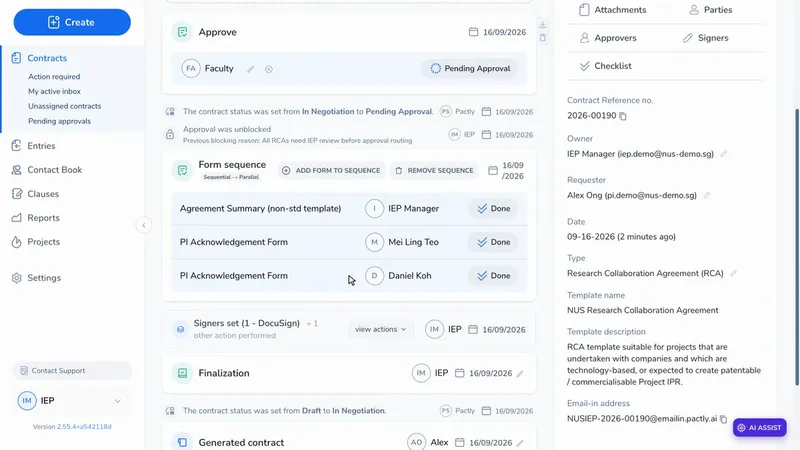Click the AO avatar on Generated contract row
Viewport: 800px width, 450px height.
(416, 442)
